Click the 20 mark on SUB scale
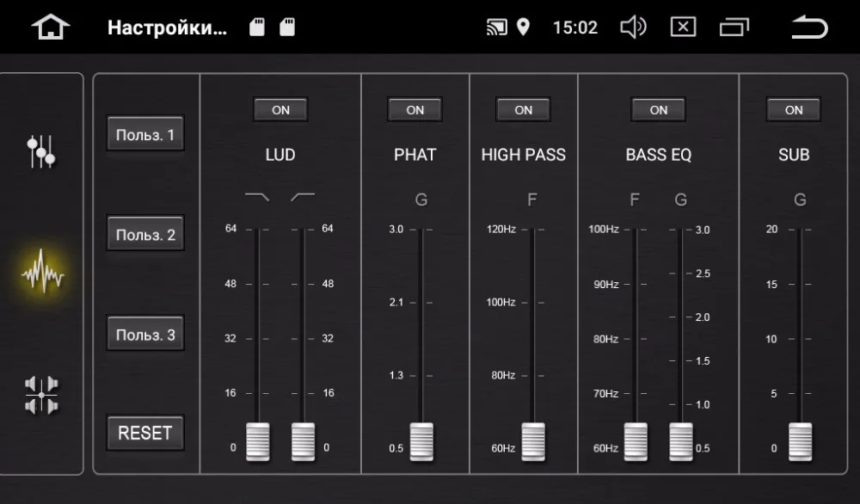 (x=771, y=229)
